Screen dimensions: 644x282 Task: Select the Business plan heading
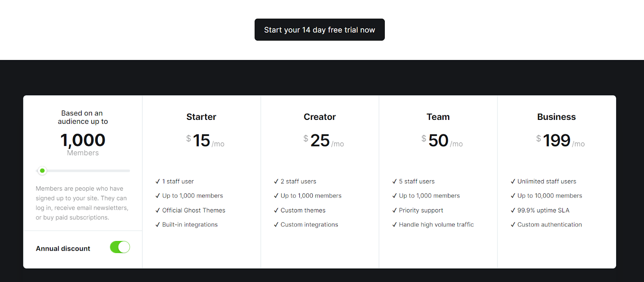[x=556, y=117]
